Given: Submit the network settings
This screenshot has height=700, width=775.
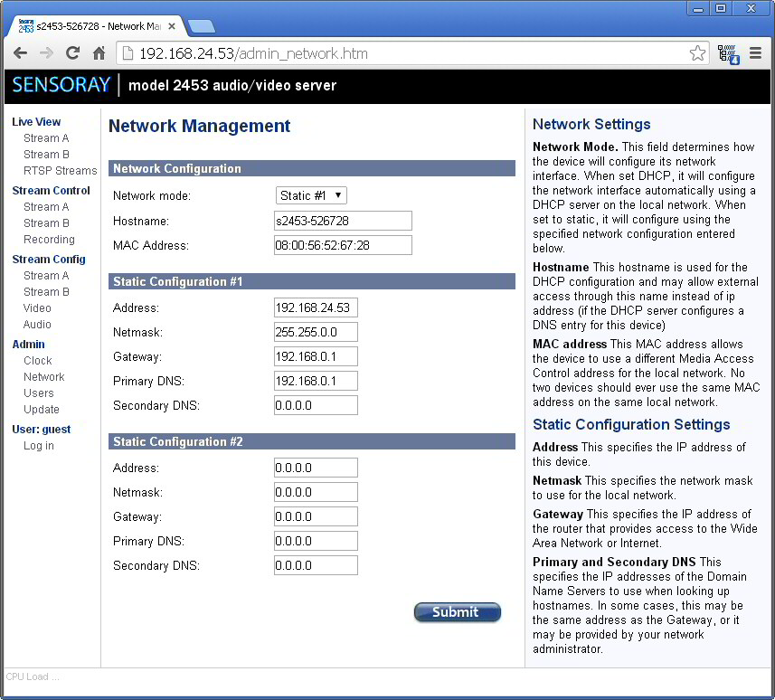Looking at the screenshot, I should click(x=458, y=612).
